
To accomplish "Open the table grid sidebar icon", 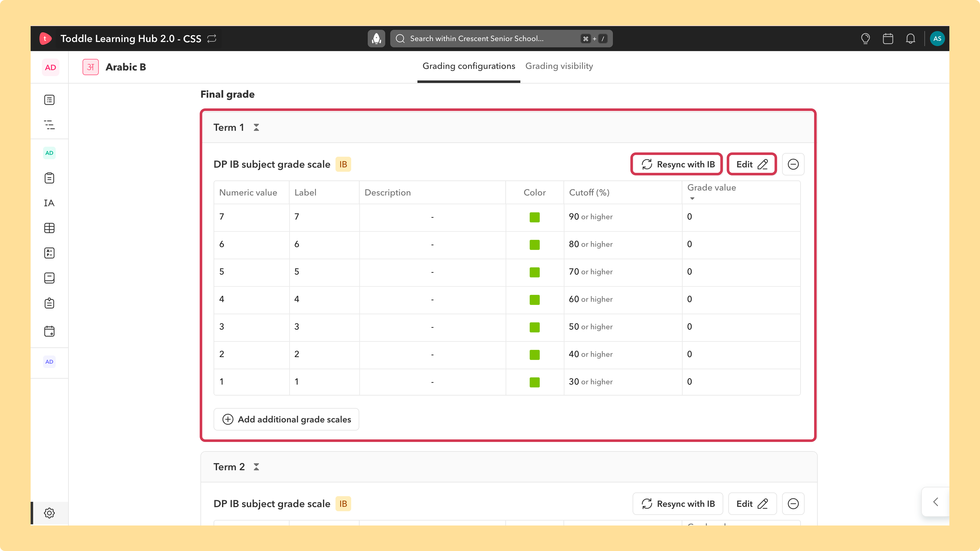I will click(x=49, y=228).
